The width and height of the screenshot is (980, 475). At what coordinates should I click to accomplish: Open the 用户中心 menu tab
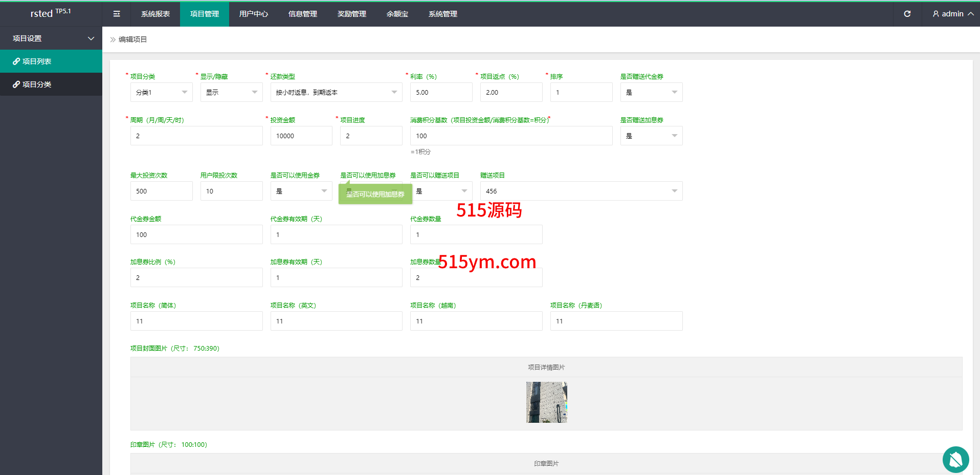[x=254, y=14]
